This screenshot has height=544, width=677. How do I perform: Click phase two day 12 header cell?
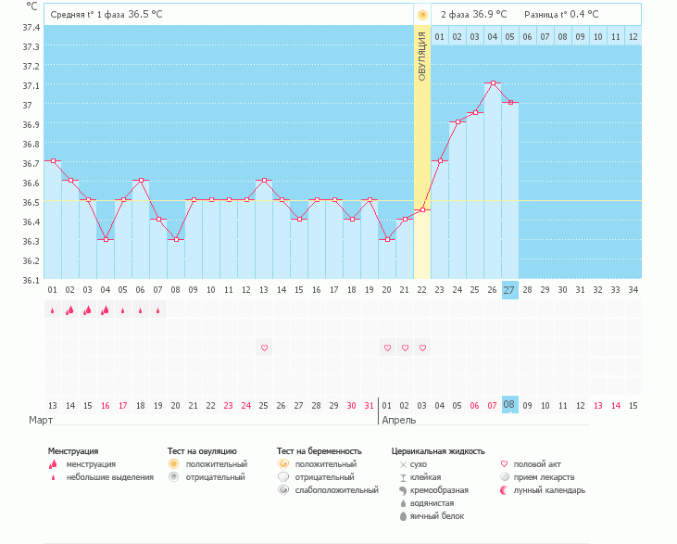point(633,37)
